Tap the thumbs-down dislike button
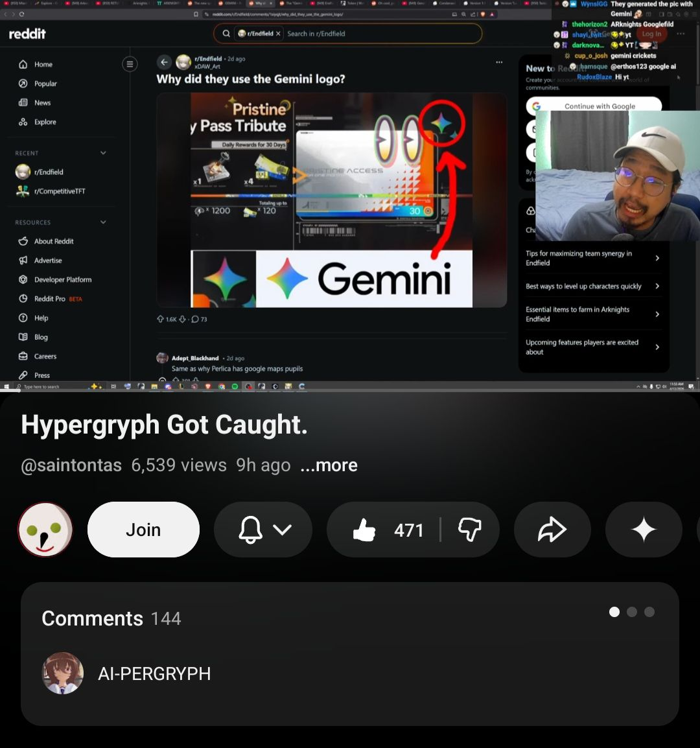Screen dimensions: 700x748 click(x=469, y=530)
